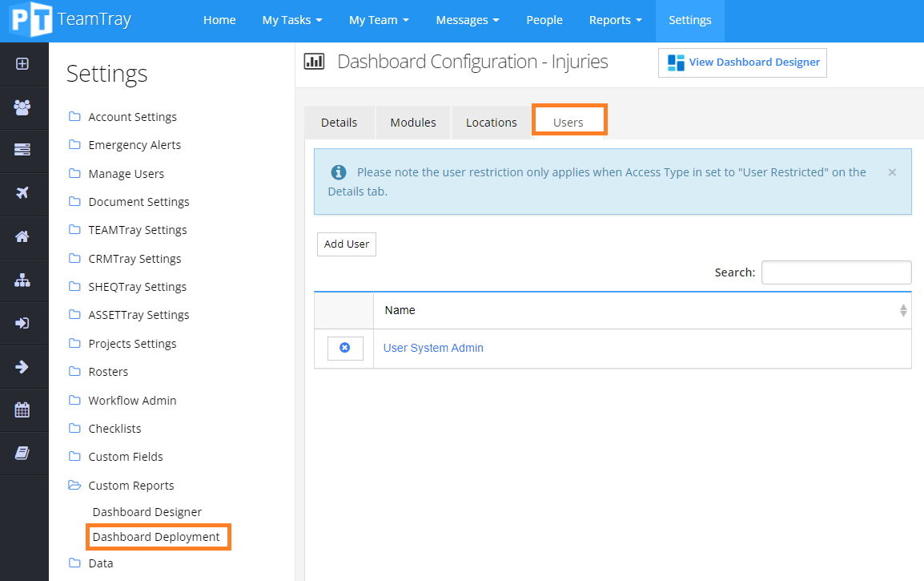The width and height of the screenshot is (924, 581).
Task: Expand the Reports dropdown
Action: point(615,20)
